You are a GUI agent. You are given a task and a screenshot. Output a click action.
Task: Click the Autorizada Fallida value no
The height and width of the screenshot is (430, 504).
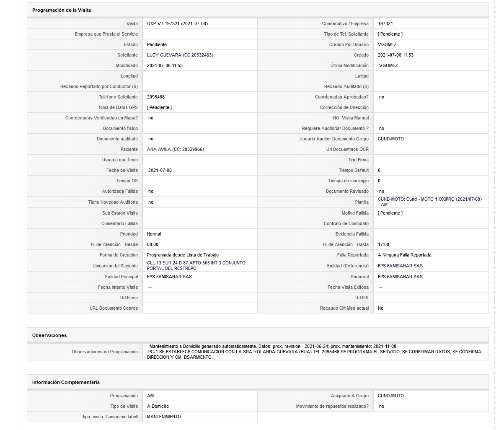click(x=151, y=192)
